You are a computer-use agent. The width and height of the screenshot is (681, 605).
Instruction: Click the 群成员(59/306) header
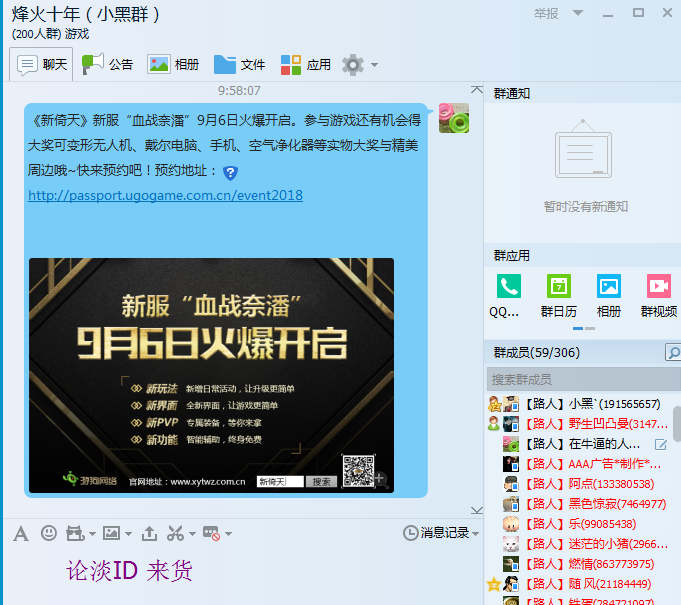pyautogui.click(x=537, y=352)
